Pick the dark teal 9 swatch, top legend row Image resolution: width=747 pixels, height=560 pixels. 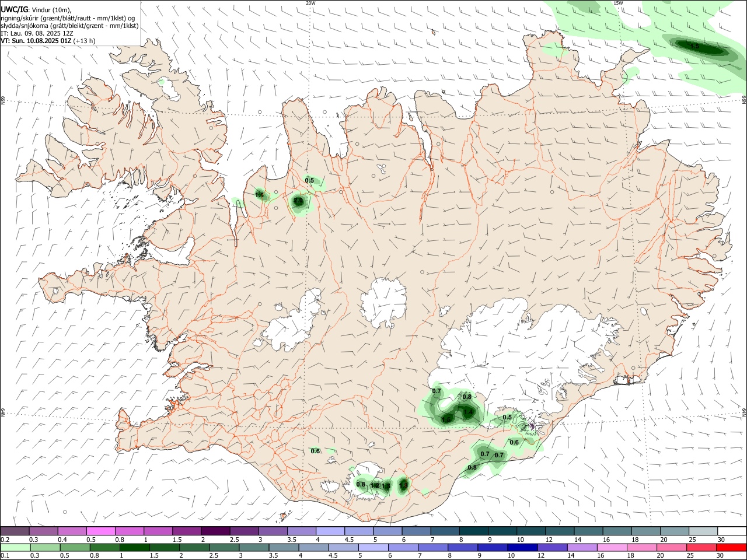click(x=502, y=531)
